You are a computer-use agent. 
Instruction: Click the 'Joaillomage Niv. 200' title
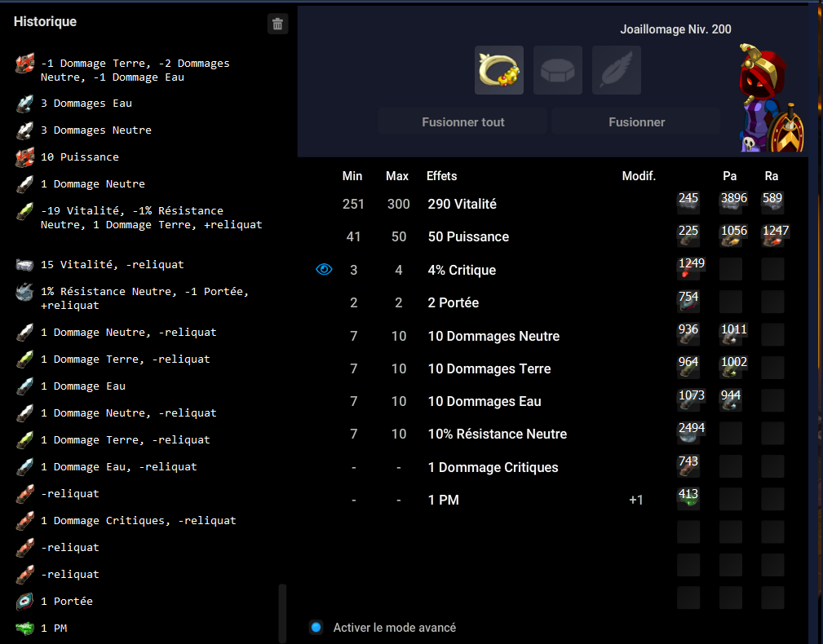coord(675,29)
